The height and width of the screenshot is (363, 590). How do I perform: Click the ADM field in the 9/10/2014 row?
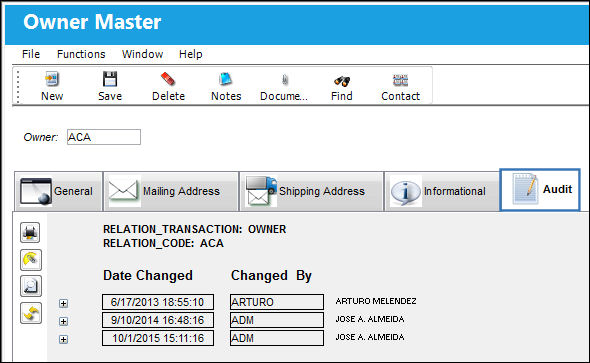(x=277, y=320)
